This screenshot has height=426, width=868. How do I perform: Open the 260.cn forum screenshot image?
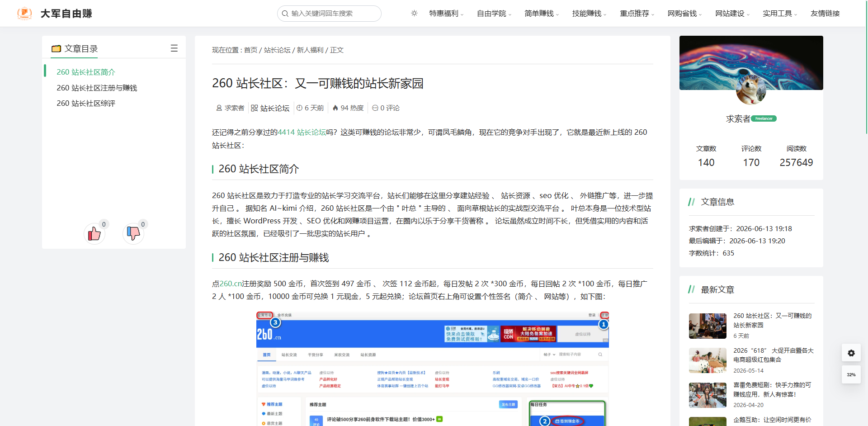432,369
